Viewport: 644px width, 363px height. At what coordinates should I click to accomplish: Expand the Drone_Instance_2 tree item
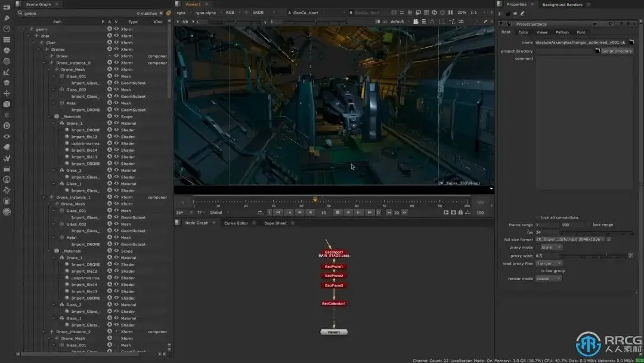tap(44, 331)
